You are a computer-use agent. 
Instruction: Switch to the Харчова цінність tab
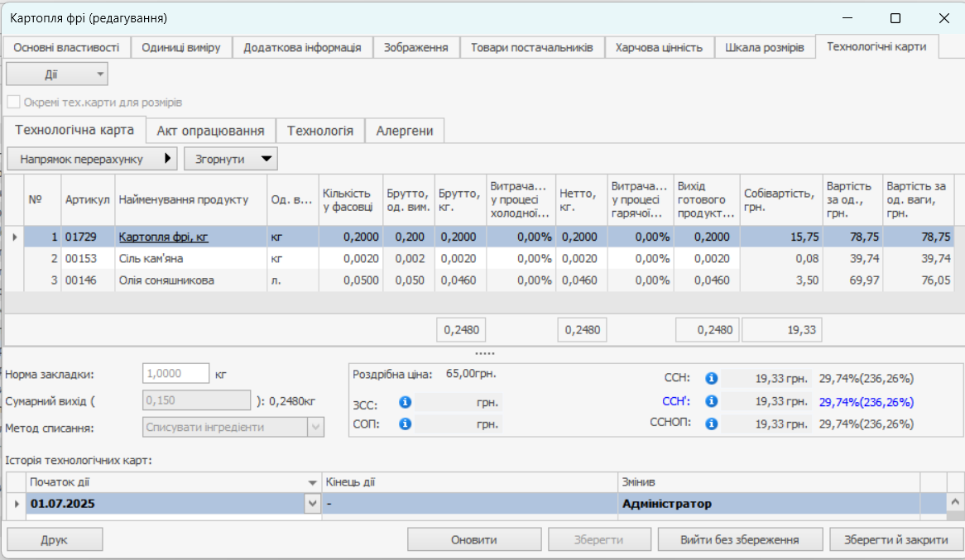659,47
